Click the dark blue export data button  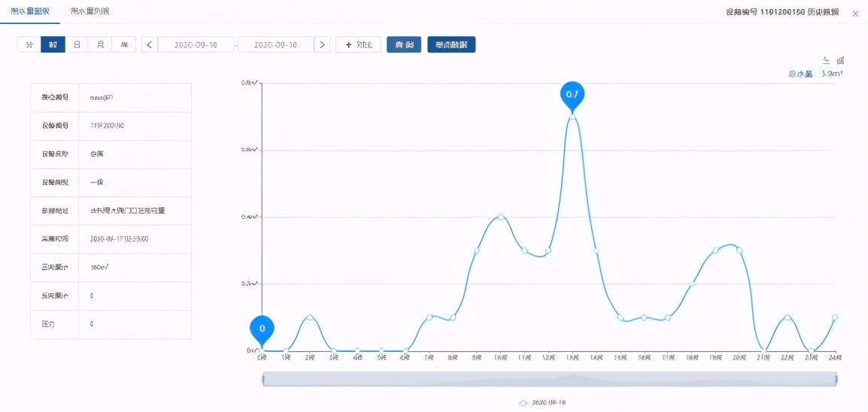(x=451, y=45)
